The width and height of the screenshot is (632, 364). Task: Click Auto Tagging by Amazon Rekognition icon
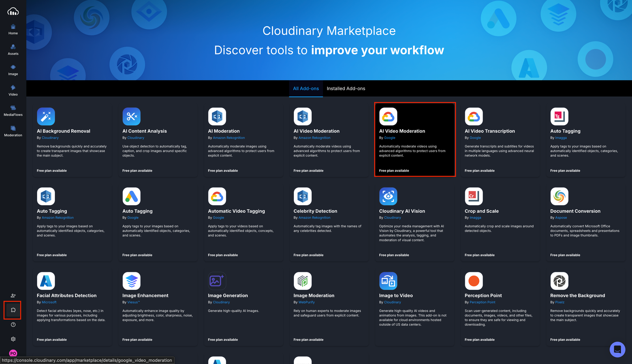[x=46, y=196]
